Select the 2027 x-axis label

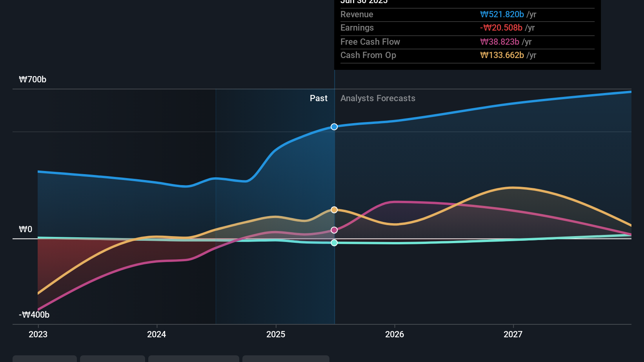point(513,334)
